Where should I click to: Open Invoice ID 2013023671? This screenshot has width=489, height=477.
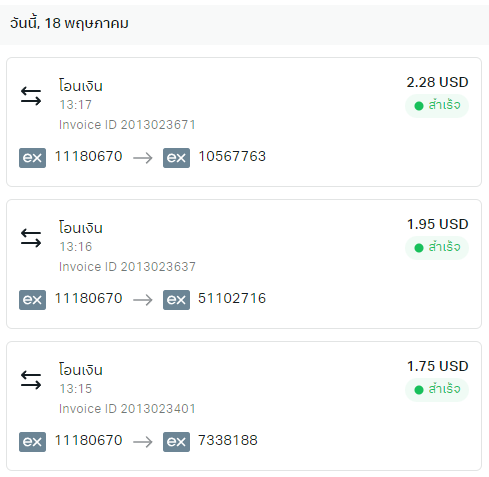(x=127, y=125)
